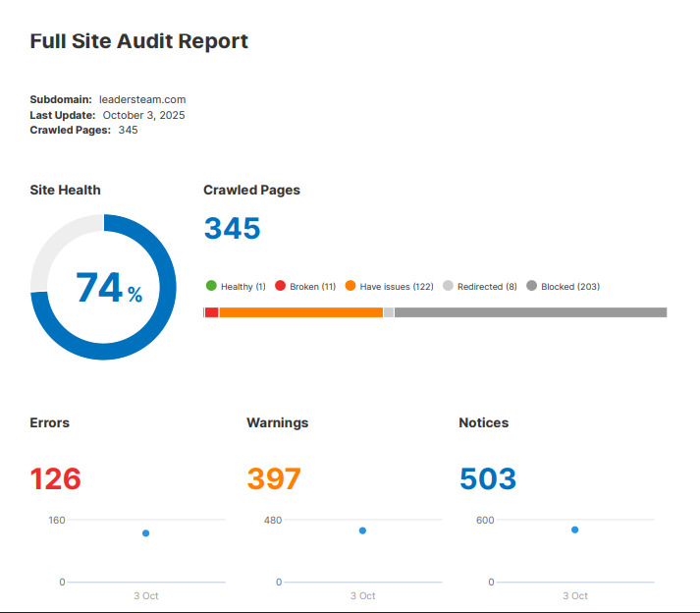Click the Errors chart data point
The width and height of the screenshot is (700, 613).
pos(145,533)
